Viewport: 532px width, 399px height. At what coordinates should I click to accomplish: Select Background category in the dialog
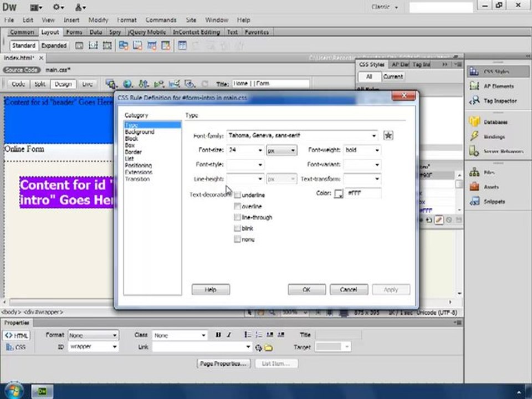pos(140,132)
